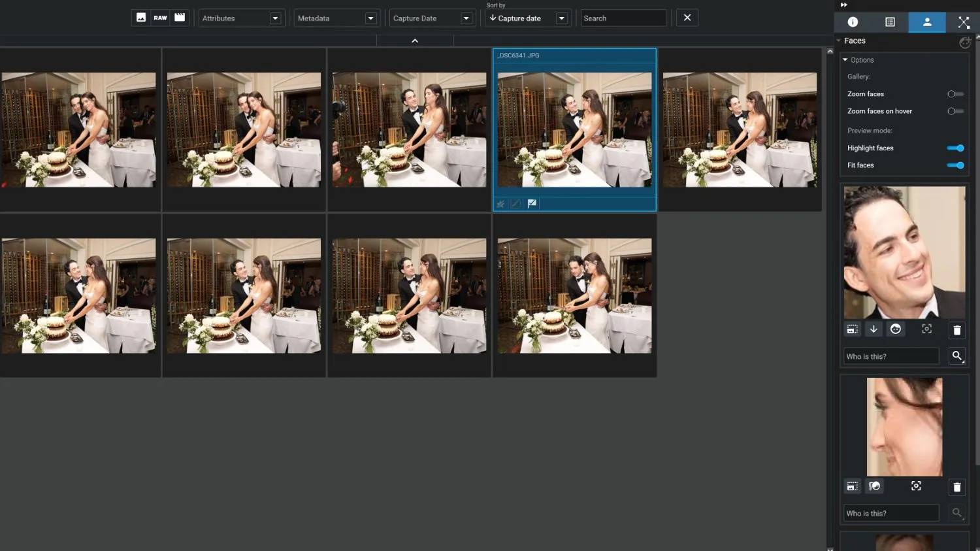
Task: Click the crosshair recognize icon below the groom's face
Action: pyautogui.click(x=926, y=329)
